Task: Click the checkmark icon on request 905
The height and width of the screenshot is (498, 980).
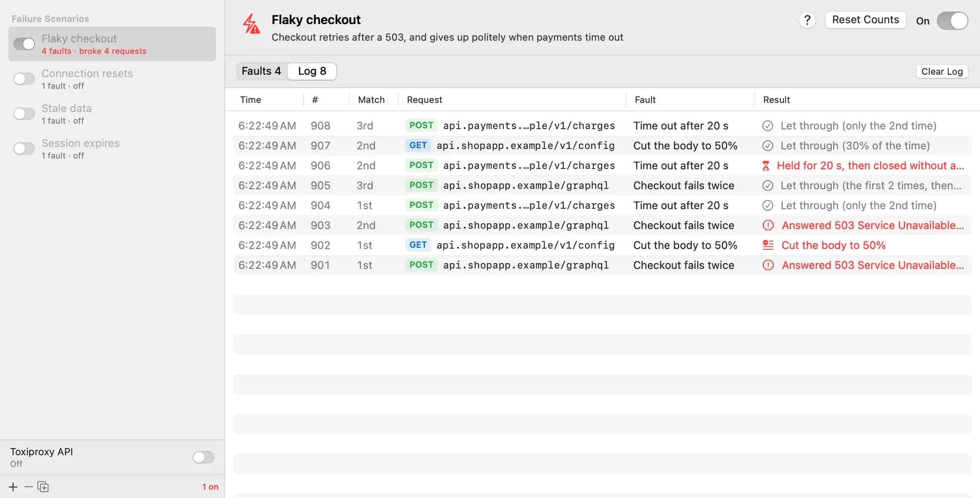Action: coord(768,186)
